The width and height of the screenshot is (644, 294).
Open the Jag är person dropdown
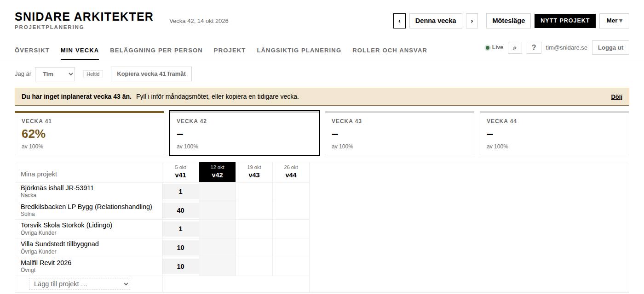click(x=55, y=74)
